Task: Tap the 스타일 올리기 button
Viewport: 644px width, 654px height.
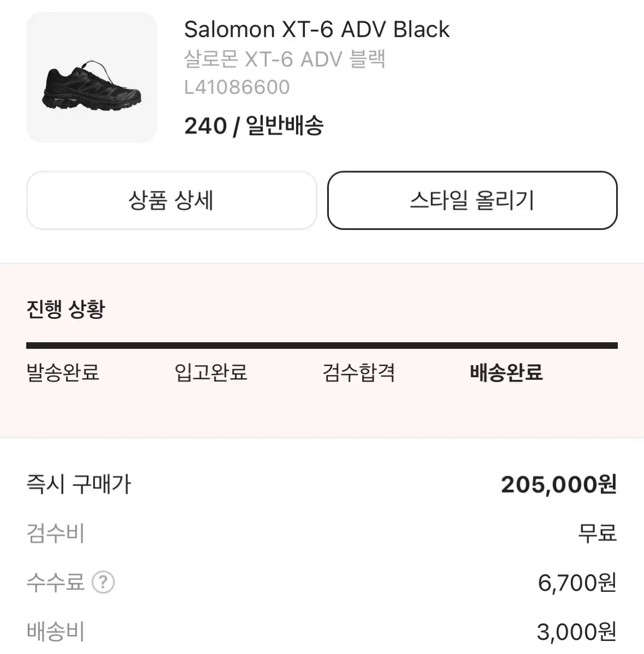Action: pyautogui.click(x=472, y=200)
